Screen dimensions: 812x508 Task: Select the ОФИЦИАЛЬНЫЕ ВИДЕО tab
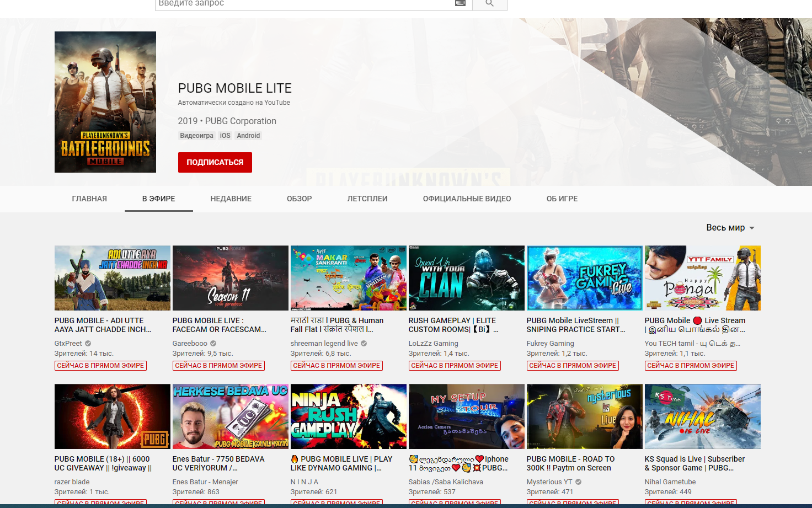point(467,199)
